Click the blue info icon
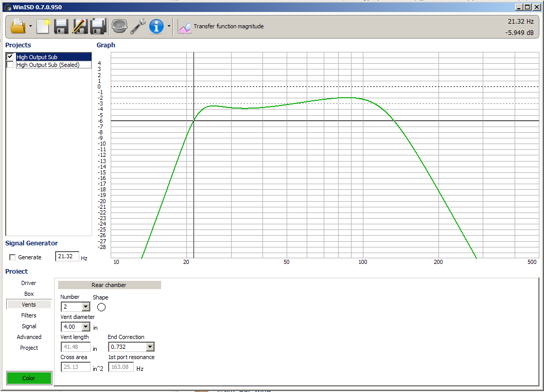544x392 pixels. point(156,26)
